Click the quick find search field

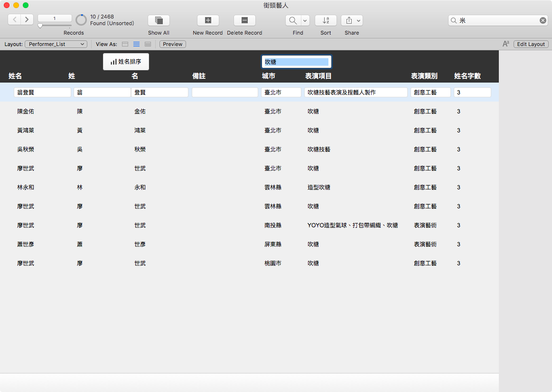pos(498,20)
